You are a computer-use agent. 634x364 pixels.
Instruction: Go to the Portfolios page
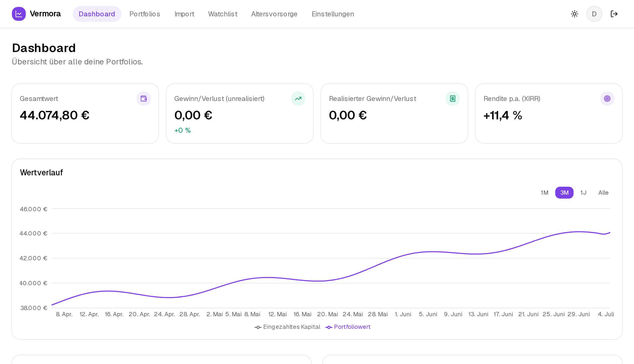(x=145, y=14)
